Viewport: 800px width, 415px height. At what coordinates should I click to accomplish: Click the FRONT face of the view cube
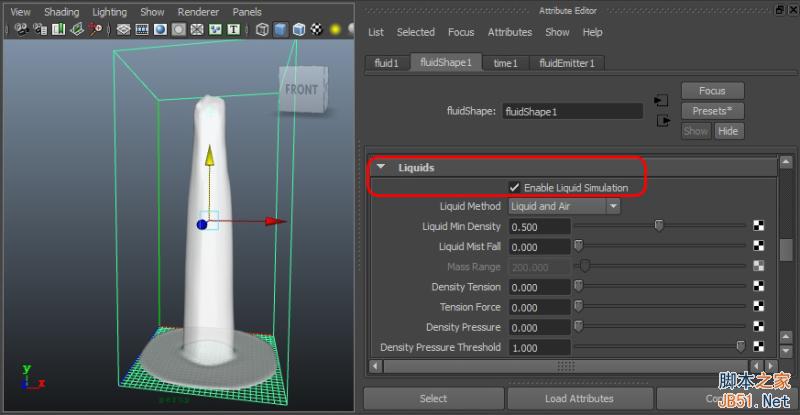click(x=302, y=90)
